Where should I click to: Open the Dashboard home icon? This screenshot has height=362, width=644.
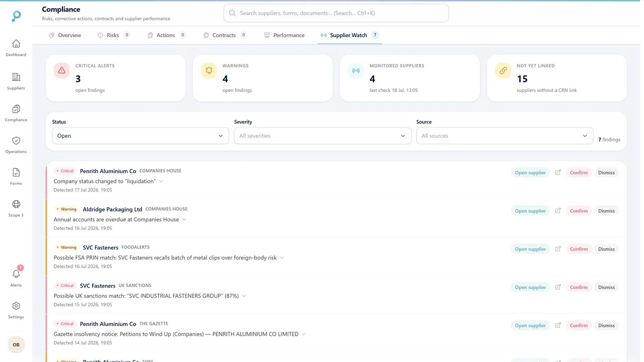tap(16, 44)
